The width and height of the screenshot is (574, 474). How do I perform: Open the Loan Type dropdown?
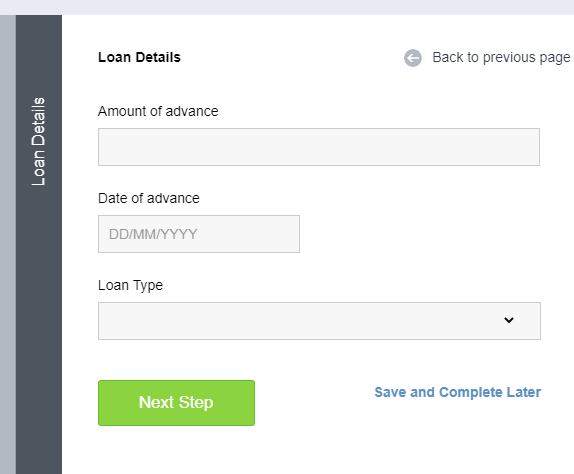pos(319,321)
